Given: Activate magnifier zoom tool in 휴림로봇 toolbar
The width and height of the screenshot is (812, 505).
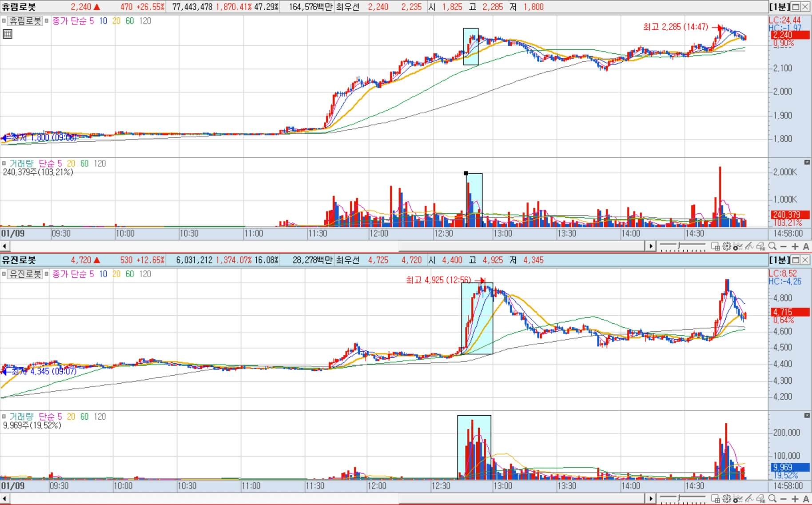Looking at the screenshot, I should tap(772, 246).
